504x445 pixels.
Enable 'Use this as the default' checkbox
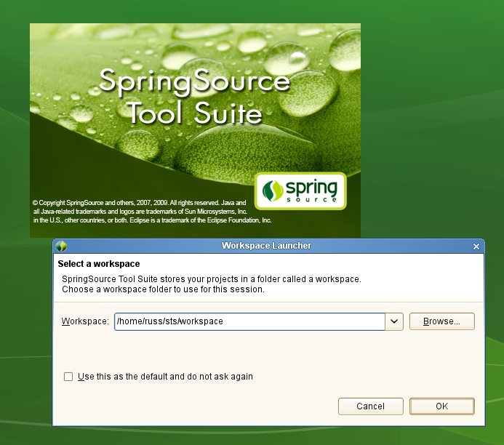(x=68, y=377)
